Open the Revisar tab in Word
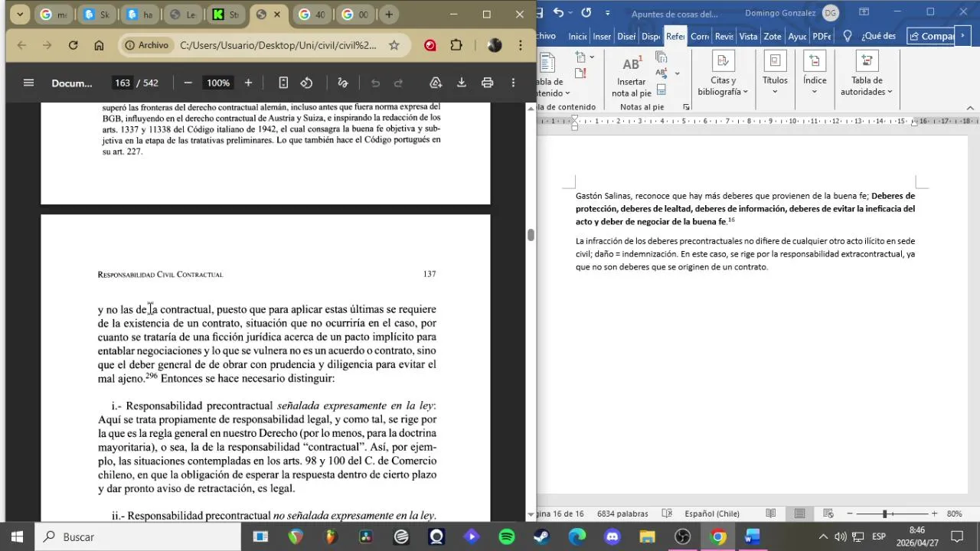This screenshot has width=980, height=551. click(724, 36)
